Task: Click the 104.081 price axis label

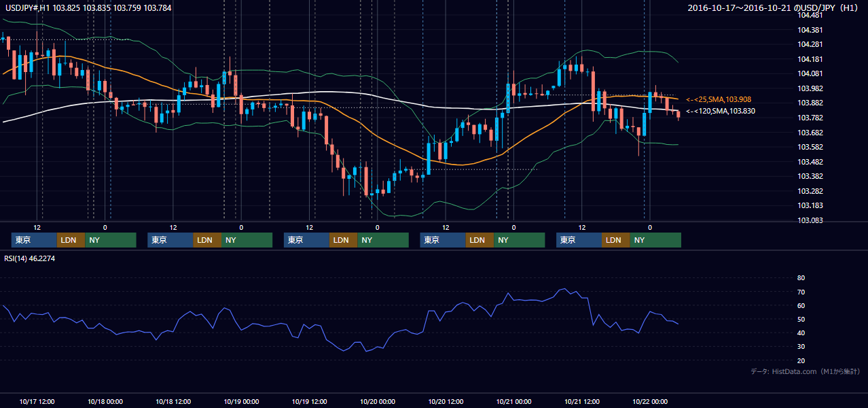Action: point(810,74)
